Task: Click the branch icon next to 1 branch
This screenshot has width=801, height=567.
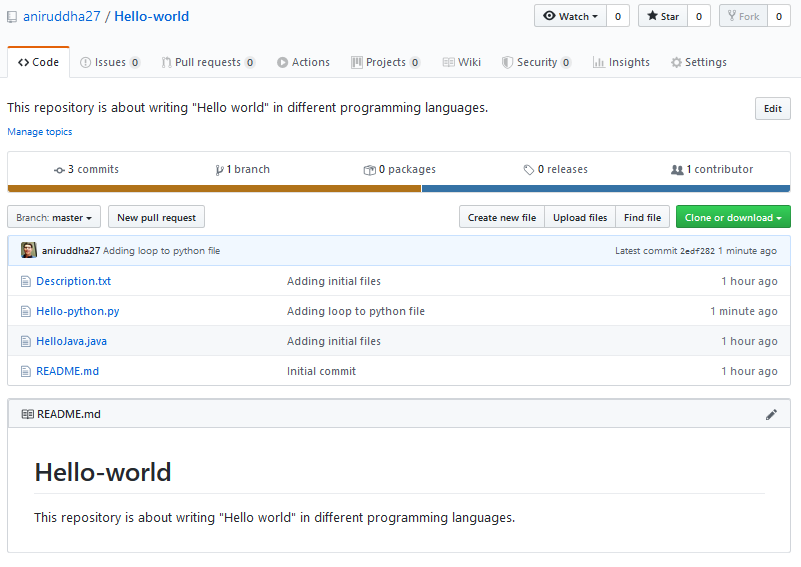Action: pyautogui.click(x=219, y=170)
